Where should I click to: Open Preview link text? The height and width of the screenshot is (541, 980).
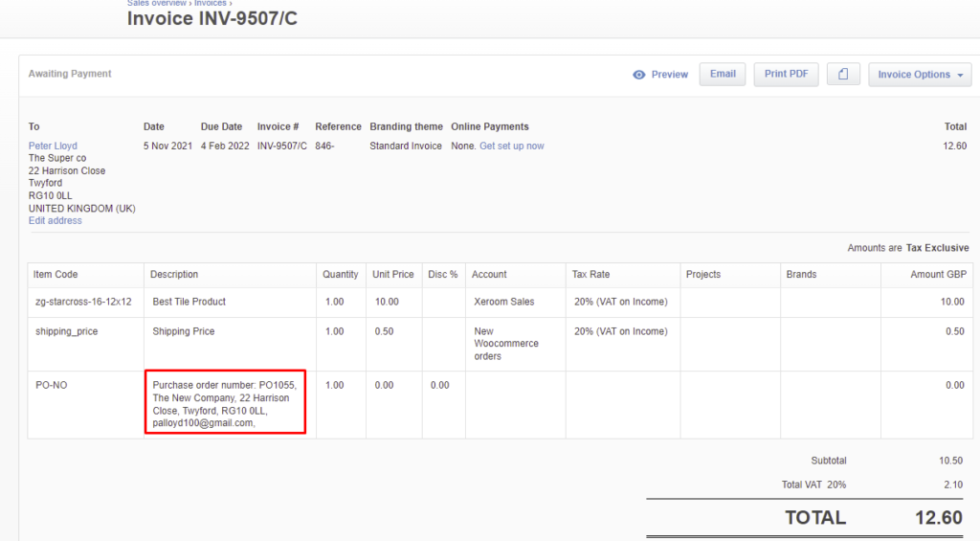coord(669,75)
